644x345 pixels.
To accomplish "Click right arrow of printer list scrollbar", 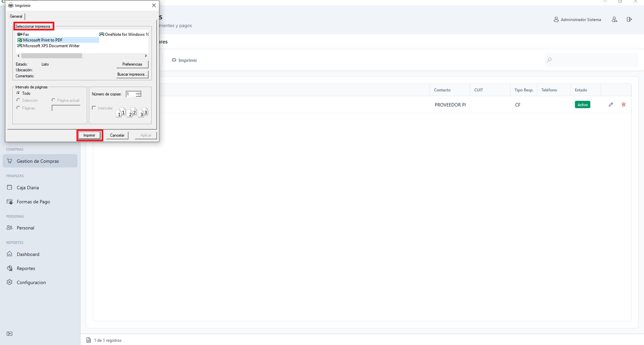I will pyautogui.click(x=146, y=56).
